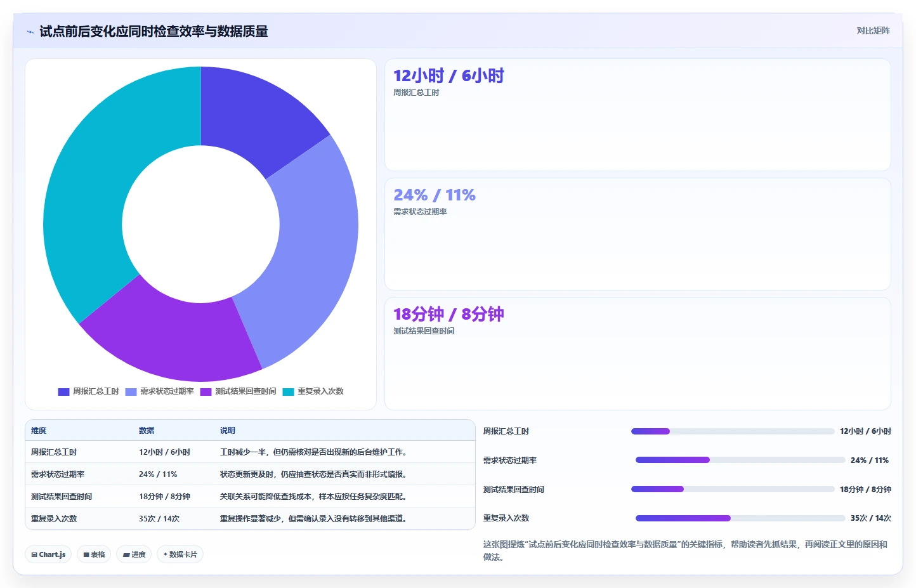Select the 24% / 11% metric card value

tap(435, 195)
